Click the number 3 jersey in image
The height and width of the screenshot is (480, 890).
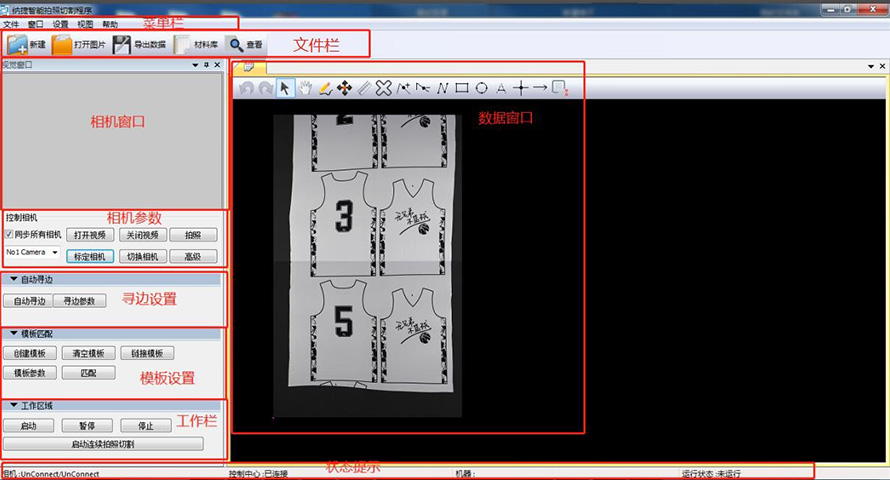pos(345,214)
